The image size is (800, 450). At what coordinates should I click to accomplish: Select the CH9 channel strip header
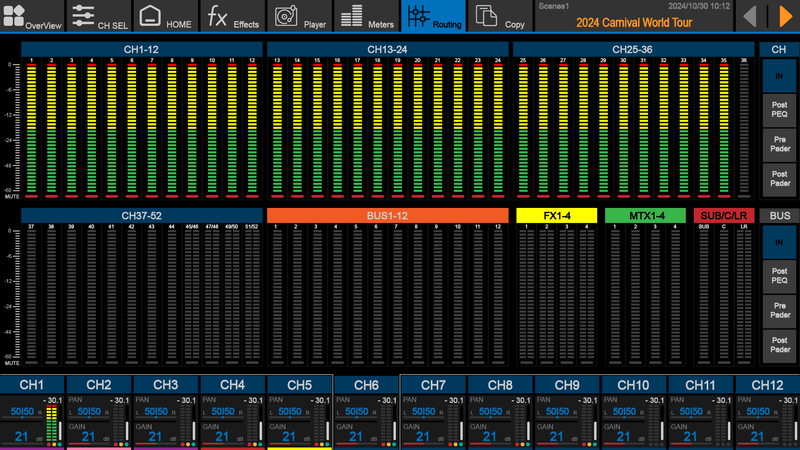(x=566, y=385)
